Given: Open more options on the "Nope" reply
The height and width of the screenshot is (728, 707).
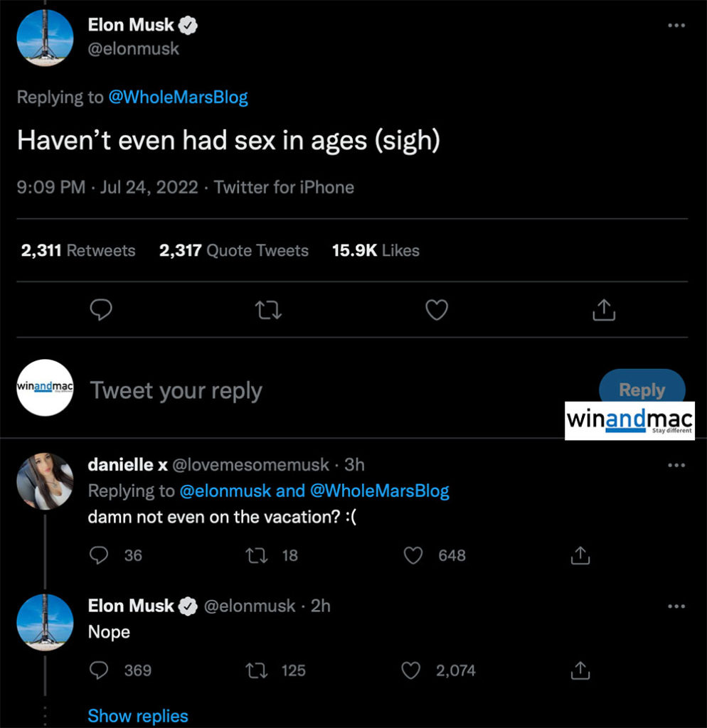Looking at the screenshot, I should 677,606.
